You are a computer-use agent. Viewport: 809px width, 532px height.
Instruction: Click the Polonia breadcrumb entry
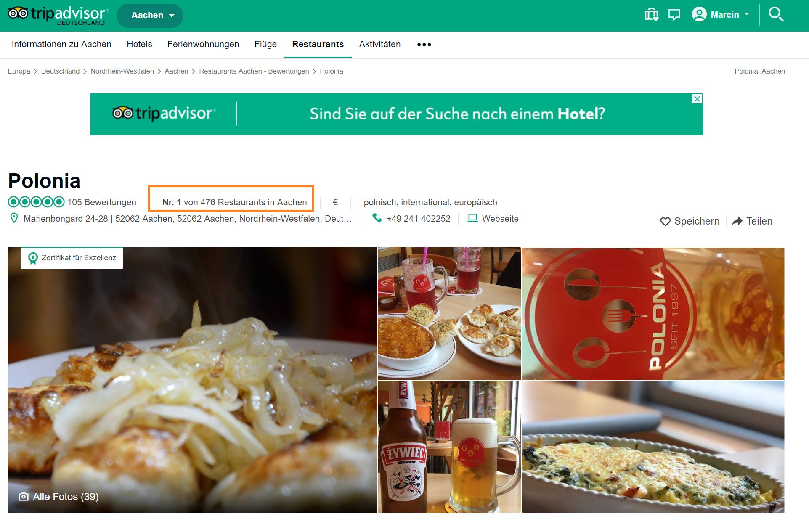(332, 71)
